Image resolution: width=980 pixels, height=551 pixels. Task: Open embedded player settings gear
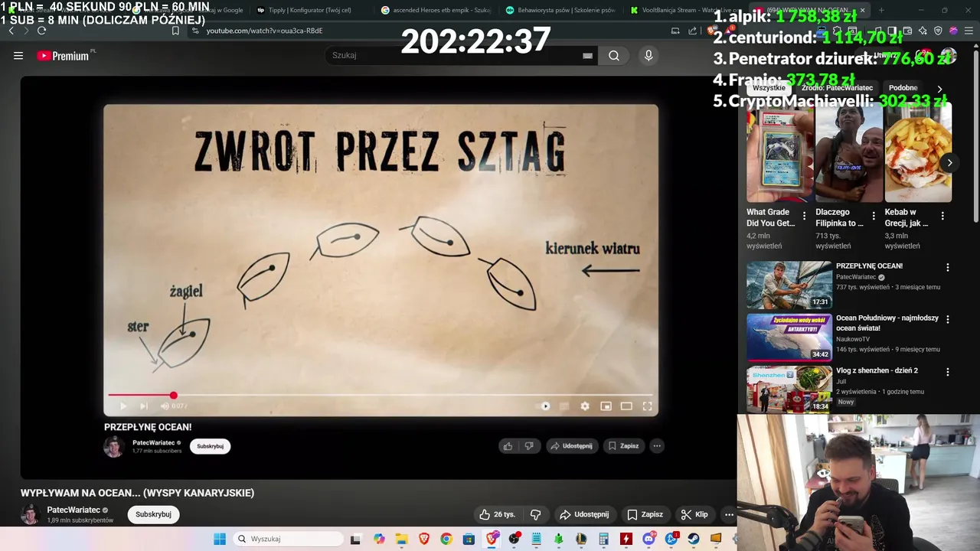point(585,406)
